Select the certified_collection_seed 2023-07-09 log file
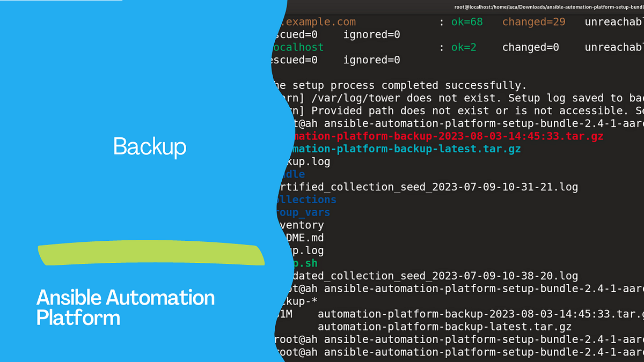This screenshot has width=644, height=362. [x=424, y=187]
